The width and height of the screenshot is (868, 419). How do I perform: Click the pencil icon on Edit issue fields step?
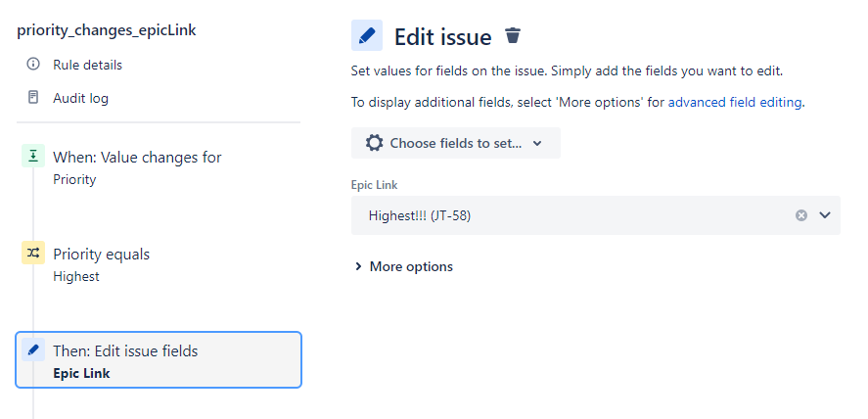(33, 349)
